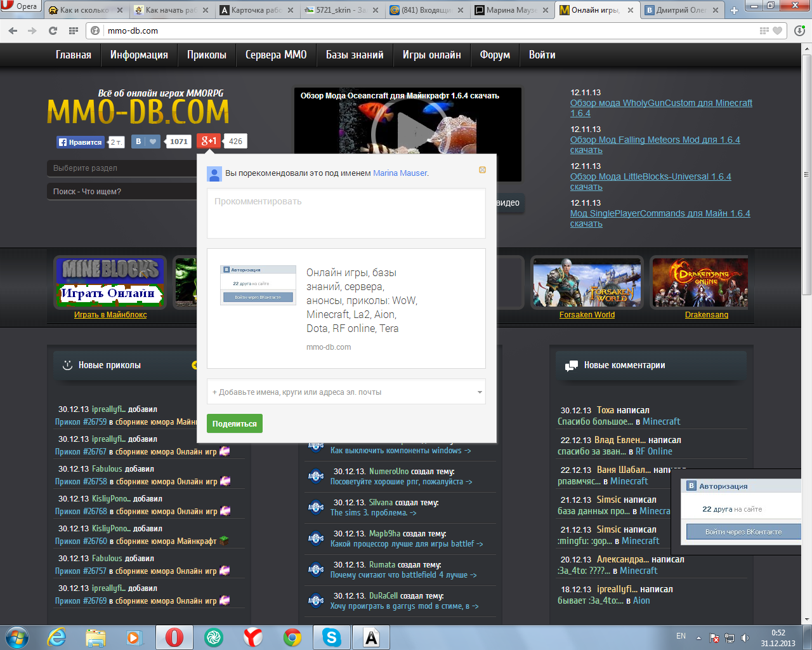
Task: Show hidden tray icons arrow
Action: point(698,638)
